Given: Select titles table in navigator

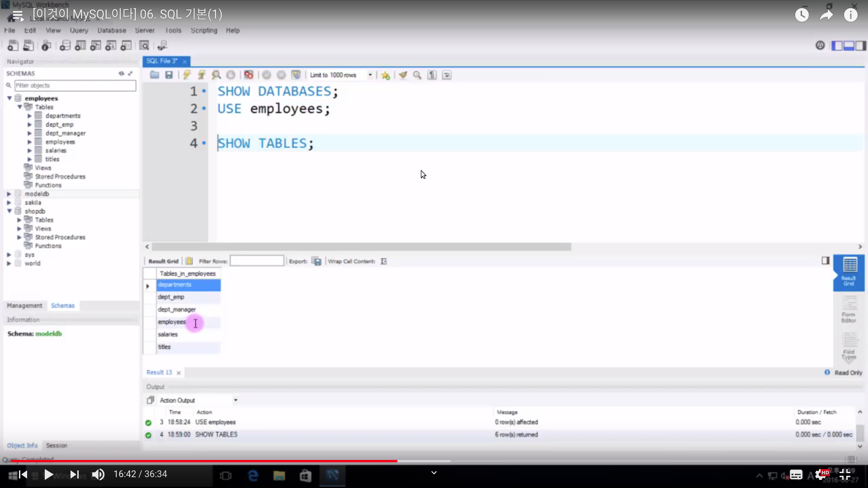Looking at the screenshot, I should pyautogui.click(x=52, y=159).
